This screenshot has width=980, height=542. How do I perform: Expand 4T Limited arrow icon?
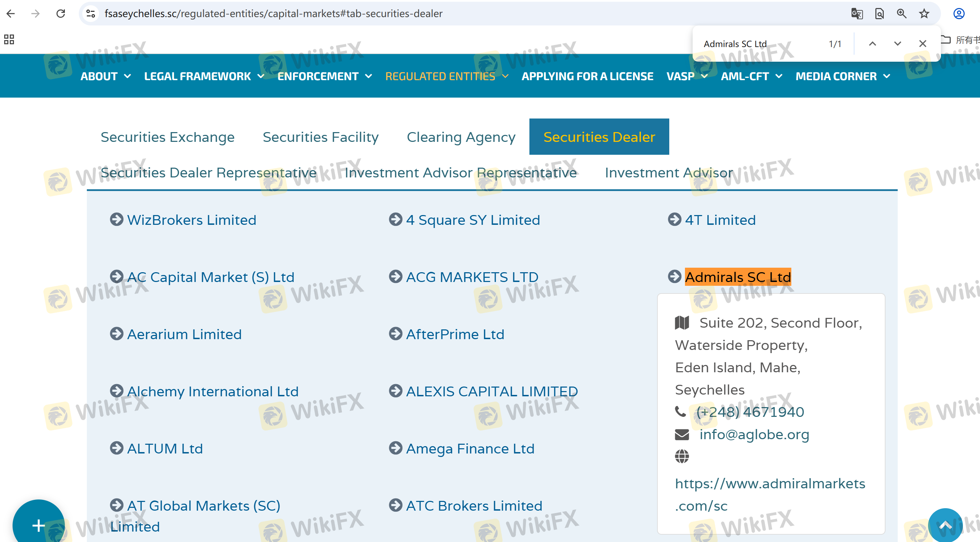click(x=674, y=219)
